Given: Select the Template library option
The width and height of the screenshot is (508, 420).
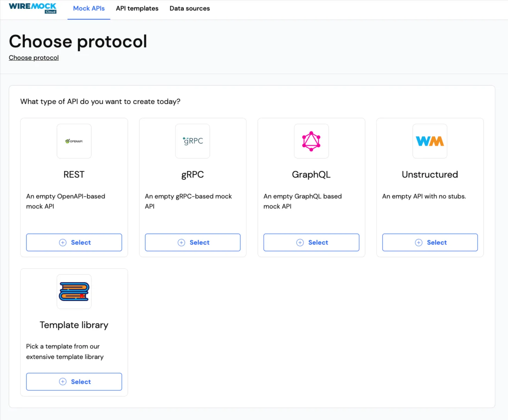Looking at the screenshot, I should pyautogui.click(x=74, y=381).
